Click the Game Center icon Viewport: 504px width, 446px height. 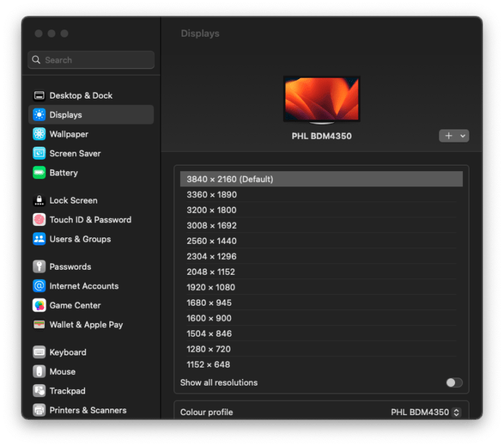click(x=39, y=305)
